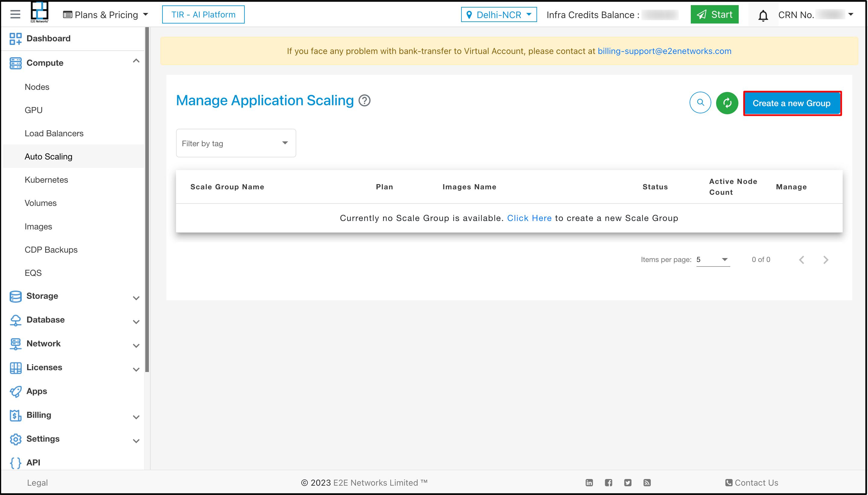Click the Scale Group Name column header
This screenshot has height=495, width=868.
227,187
